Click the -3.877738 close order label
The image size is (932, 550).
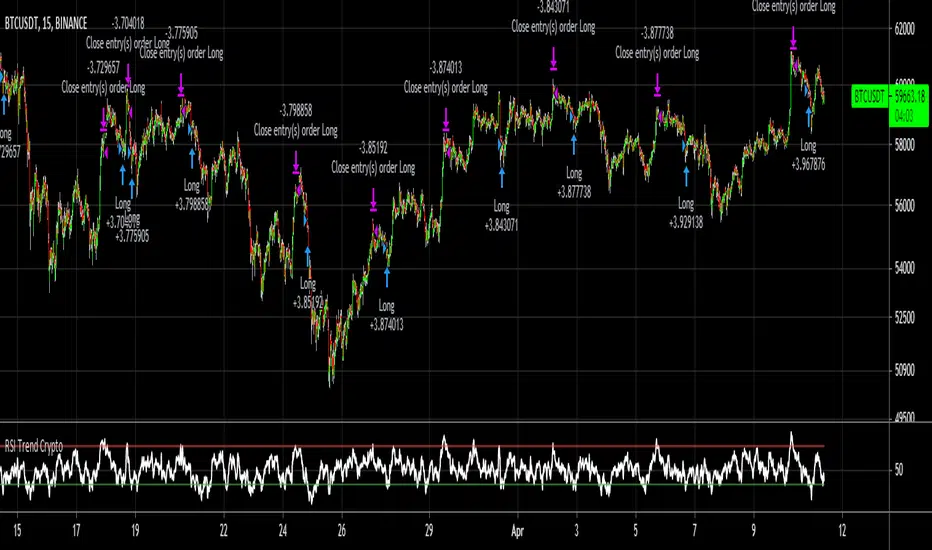657,43
